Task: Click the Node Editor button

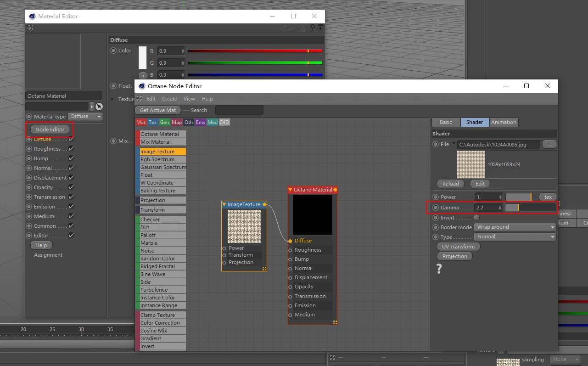Action: pyautogui.click(x=50, y=130)
